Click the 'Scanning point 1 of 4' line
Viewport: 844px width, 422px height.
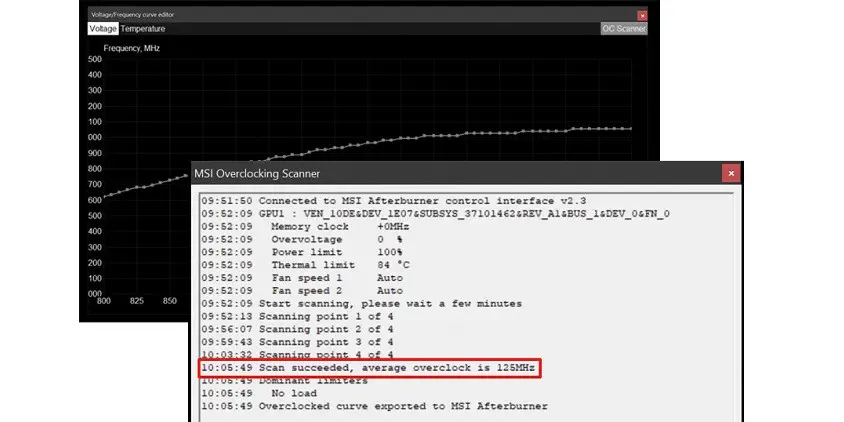click(298, 316)
